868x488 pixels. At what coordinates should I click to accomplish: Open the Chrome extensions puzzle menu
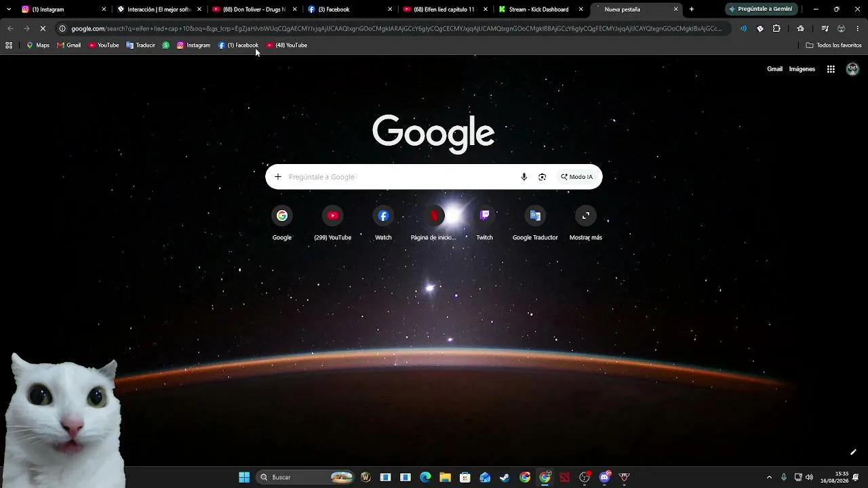(x=776, y=28)
